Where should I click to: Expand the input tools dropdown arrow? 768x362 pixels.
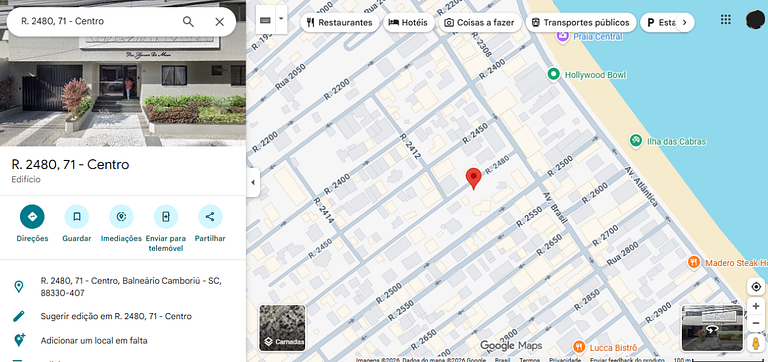point(281,20)
